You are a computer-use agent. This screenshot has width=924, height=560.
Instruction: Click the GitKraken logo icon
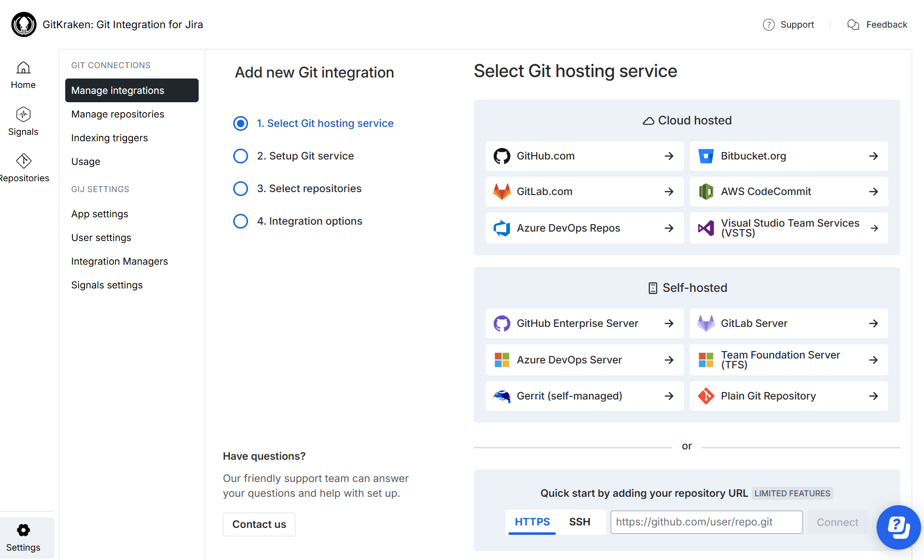[x=24, y=25]
